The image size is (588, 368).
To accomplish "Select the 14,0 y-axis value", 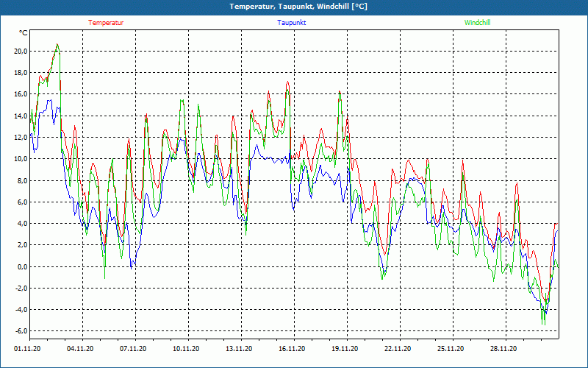I will [21, 116].
